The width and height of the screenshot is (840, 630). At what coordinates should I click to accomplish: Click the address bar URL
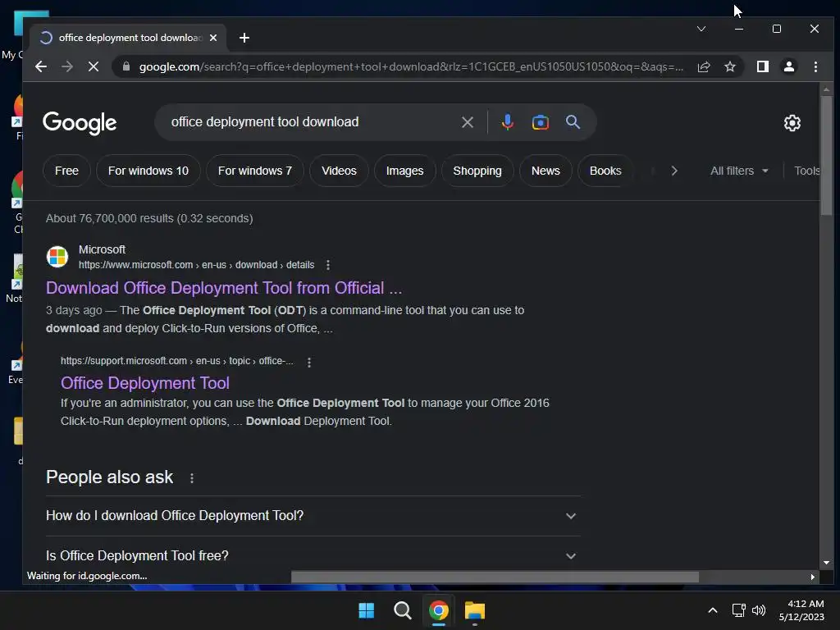pyautogui.click(x=411, y=66)
